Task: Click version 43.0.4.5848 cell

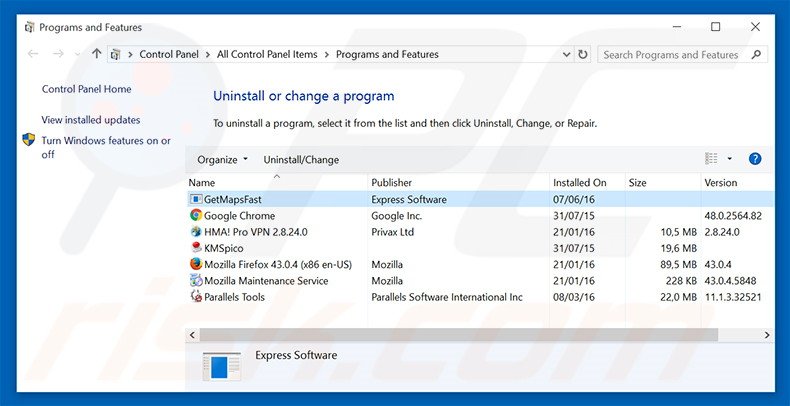Action: (x=731, y=281)
